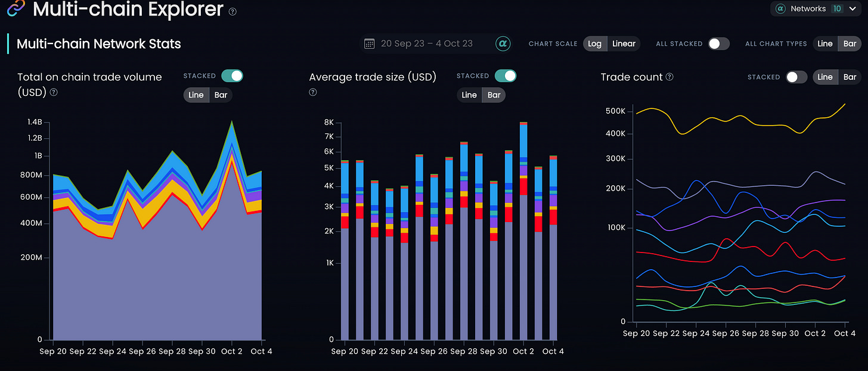Screen dimensions: 868x371
Task: Choose Line for Total trade volume chart
Action: (x=196, y=95)
